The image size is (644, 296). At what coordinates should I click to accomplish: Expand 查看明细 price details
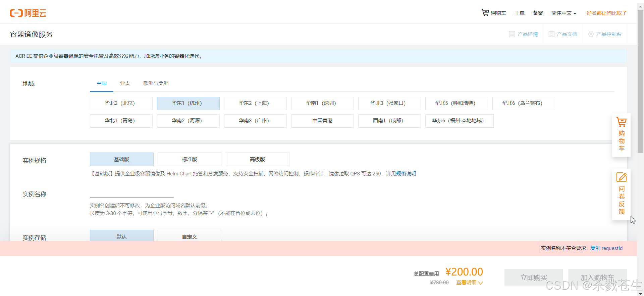point(469,283)
